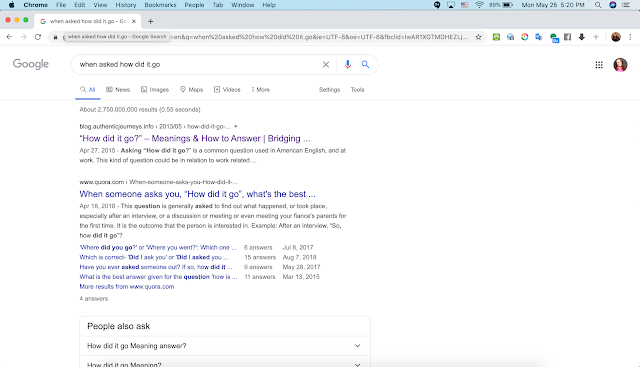Open "What is the best answer given" sublink
The height and width of the screenshot is (367, 640).
(x=158, y=277)
